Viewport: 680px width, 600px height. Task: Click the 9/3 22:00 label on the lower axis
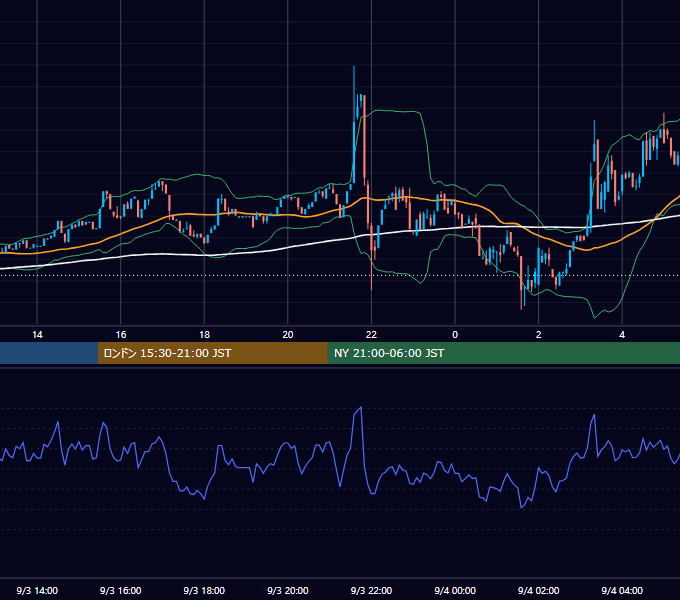click(x=371, y=590)
